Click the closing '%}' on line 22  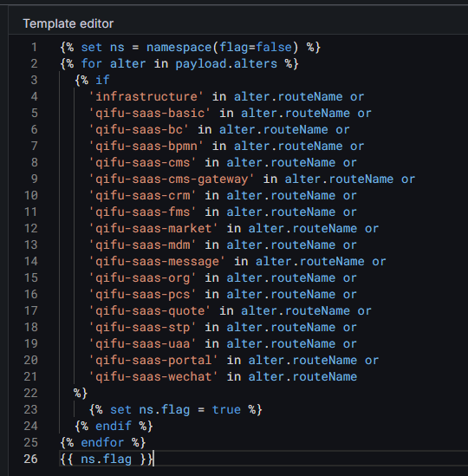(x=81, y=393)
